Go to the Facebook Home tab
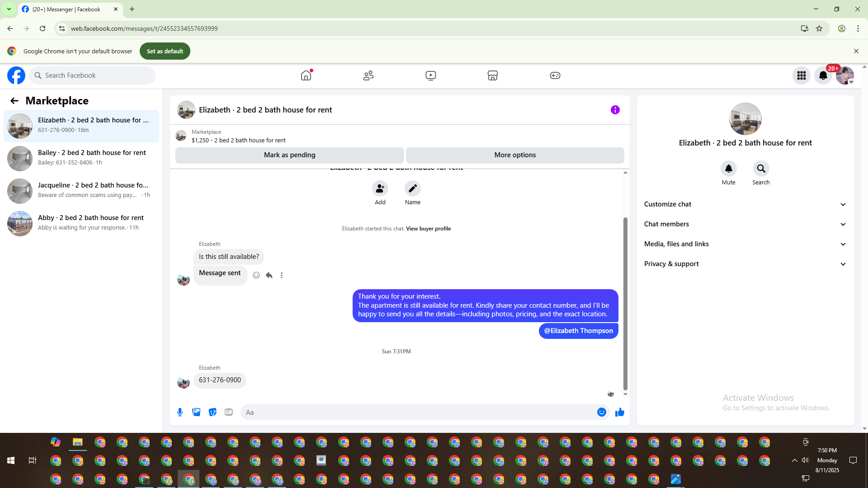The width and height of the screenshot is (868, 488). pyautogui.click(x=306, y=75)
